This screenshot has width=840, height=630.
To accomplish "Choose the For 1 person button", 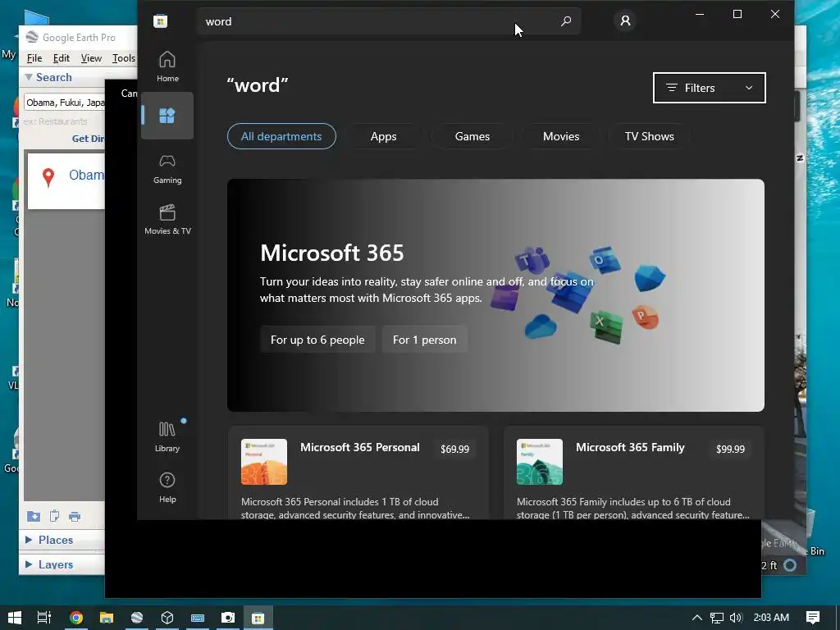I will coord(425,340).
